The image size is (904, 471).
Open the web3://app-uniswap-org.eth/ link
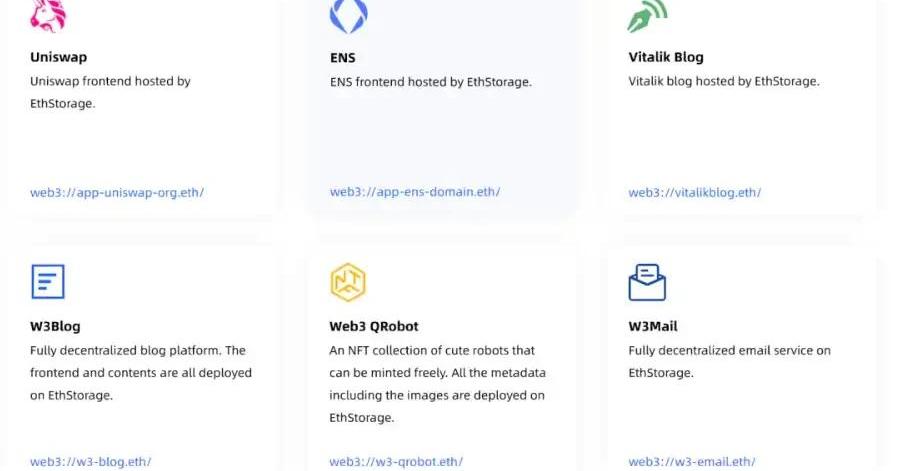coord(117,192)
